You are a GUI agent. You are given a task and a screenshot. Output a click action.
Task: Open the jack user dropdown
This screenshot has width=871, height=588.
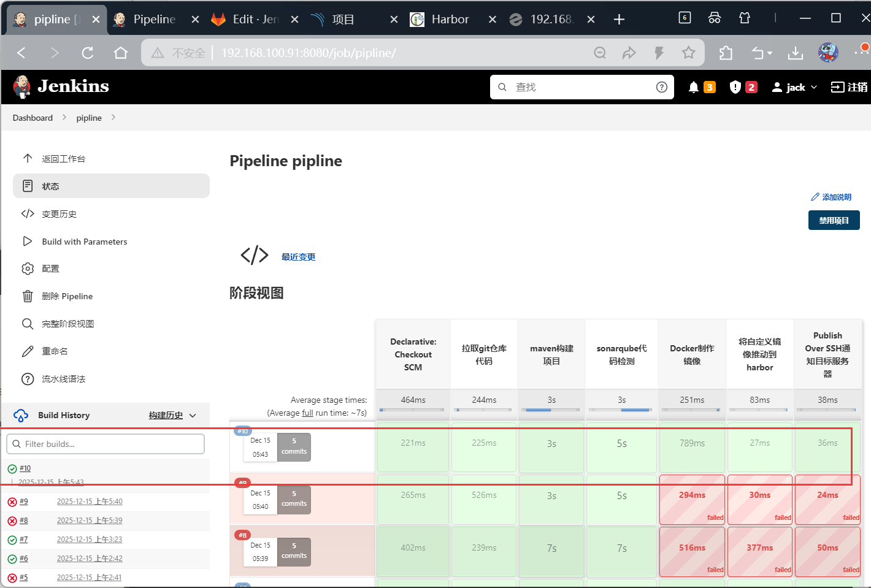(794, 87)
